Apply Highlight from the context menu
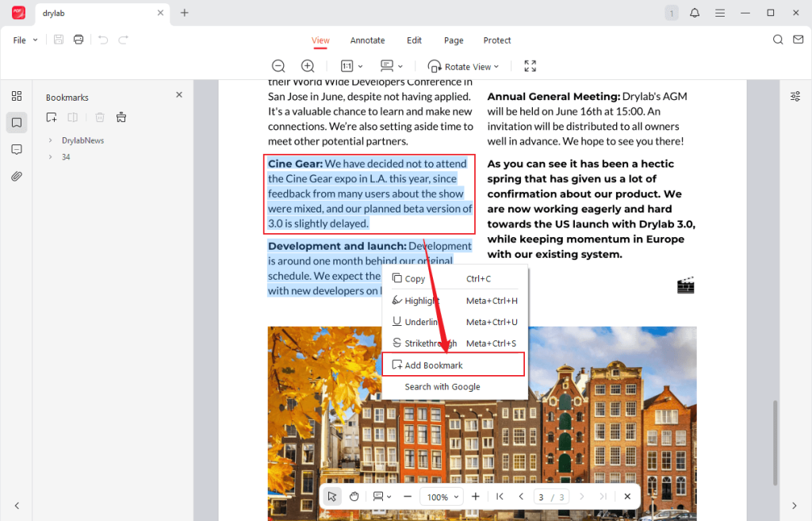 pyautogui.click(x=421, y=300)
